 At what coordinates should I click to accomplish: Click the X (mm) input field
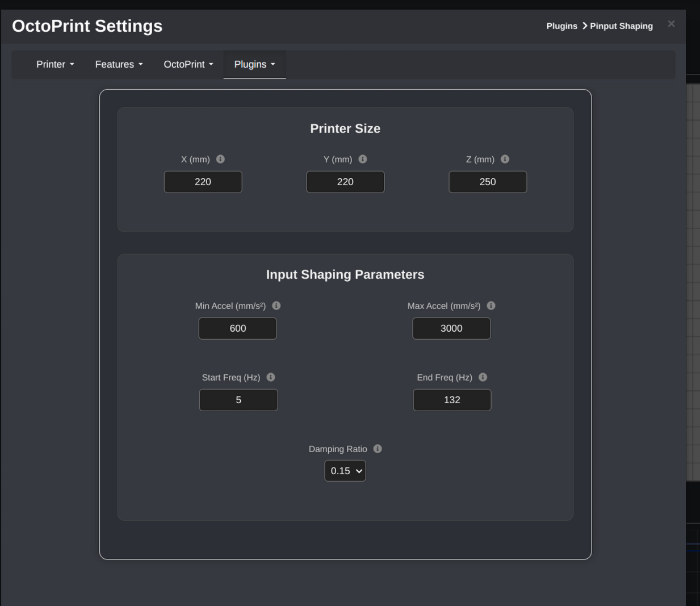tap(203, 182)
